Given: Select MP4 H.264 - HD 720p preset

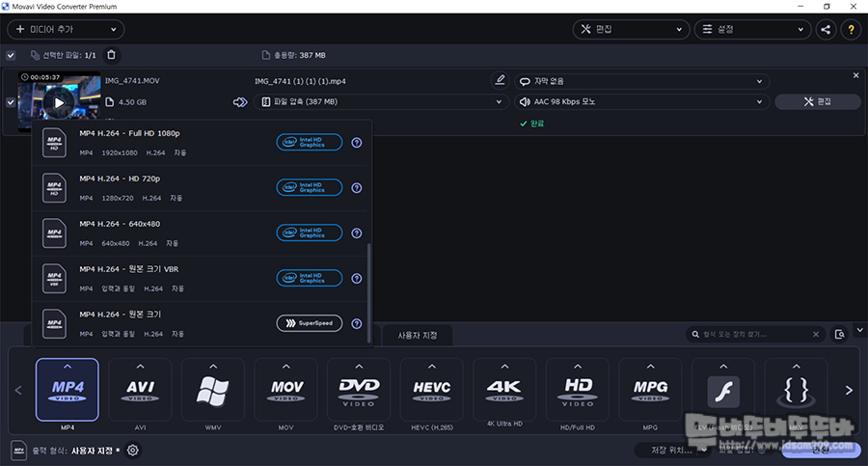Looking at the screenshot, I should [200, 188].
